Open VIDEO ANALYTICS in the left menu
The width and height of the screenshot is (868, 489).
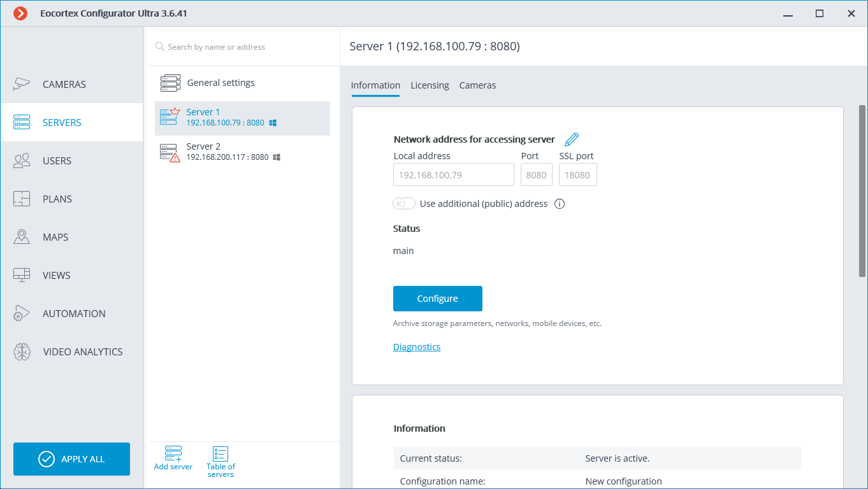point(71,351)
